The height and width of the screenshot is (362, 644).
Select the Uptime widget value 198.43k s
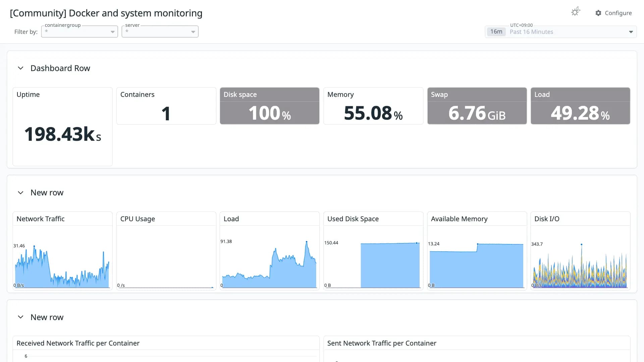coord(62,134)
